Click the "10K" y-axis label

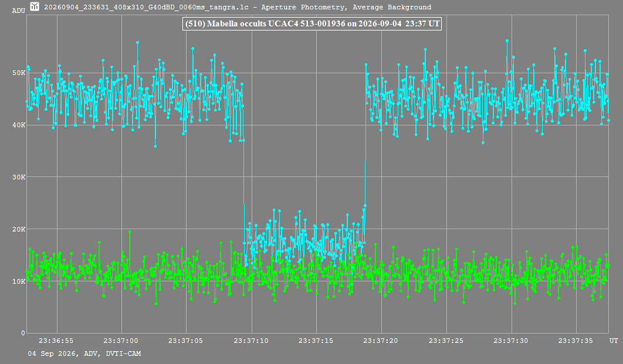click(x=19, y=281)
